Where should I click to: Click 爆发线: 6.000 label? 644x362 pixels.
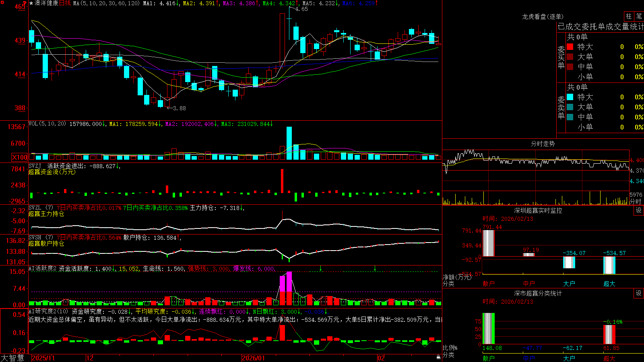tap(254, 269)
